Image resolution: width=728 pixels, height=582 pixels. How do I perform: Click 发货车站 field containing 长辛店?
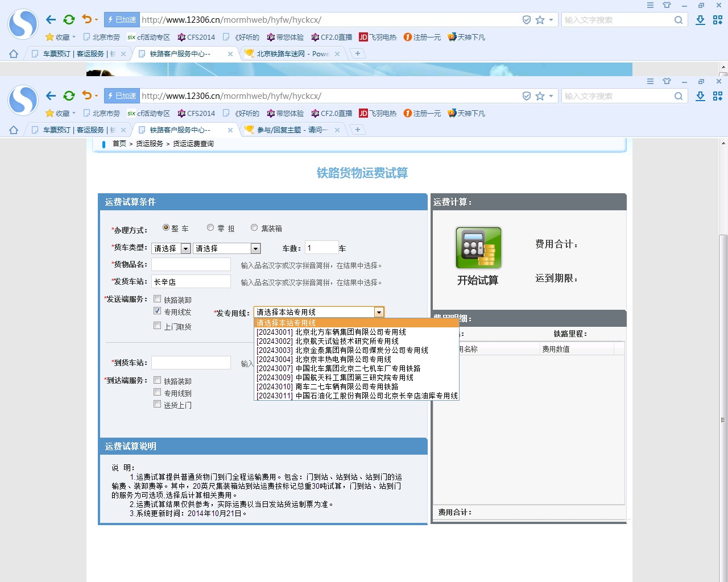click(x=191, y=281)
